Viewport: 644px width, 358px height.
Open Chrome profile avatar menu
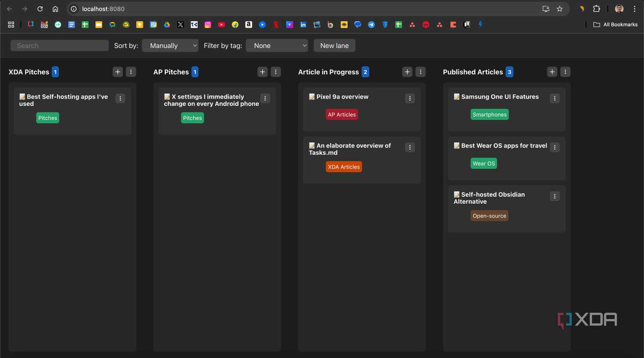pyautogui.click(x=619, y=9)
